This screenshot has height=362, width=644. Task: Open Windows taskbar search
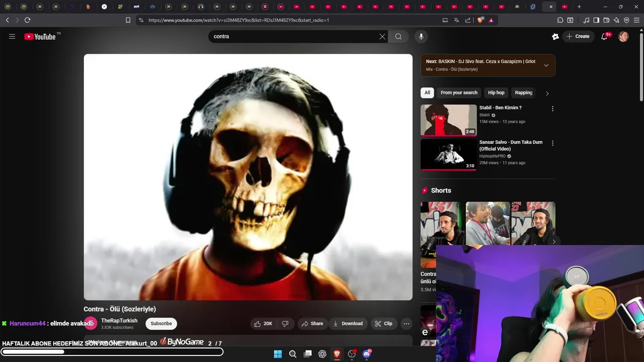(x=293, y=354)
